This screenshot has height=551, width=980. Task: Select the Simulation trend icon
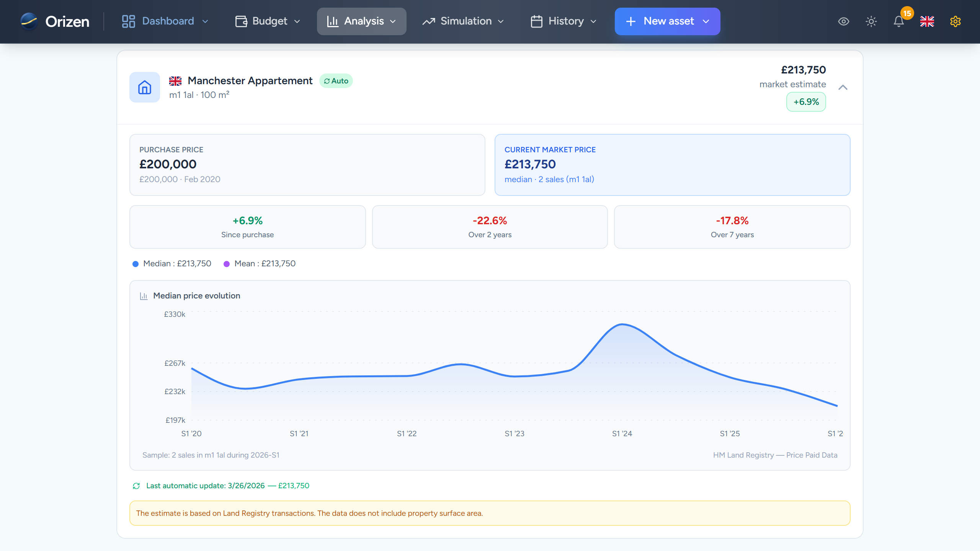(428, 21)
